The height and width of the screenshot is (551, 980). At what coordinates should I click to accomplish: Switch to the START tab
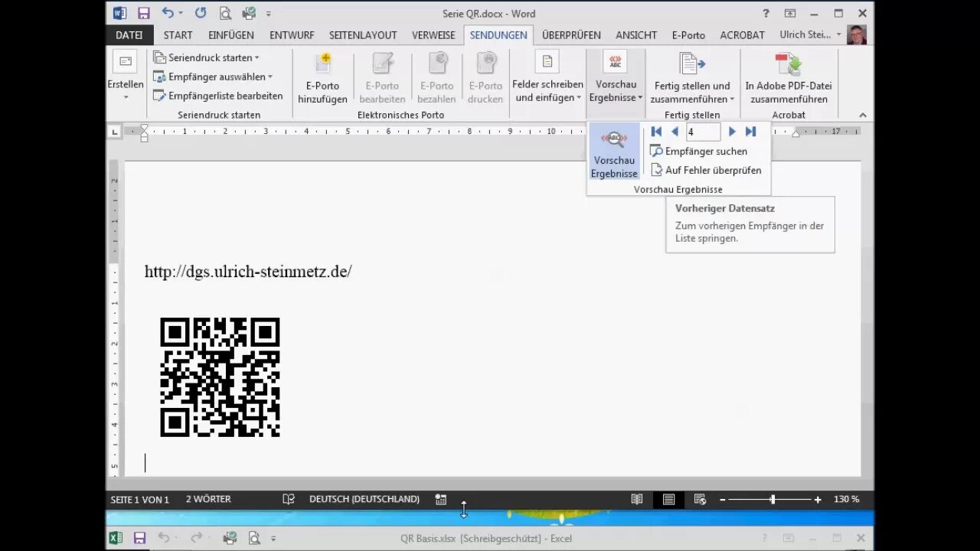coord(178,35)
